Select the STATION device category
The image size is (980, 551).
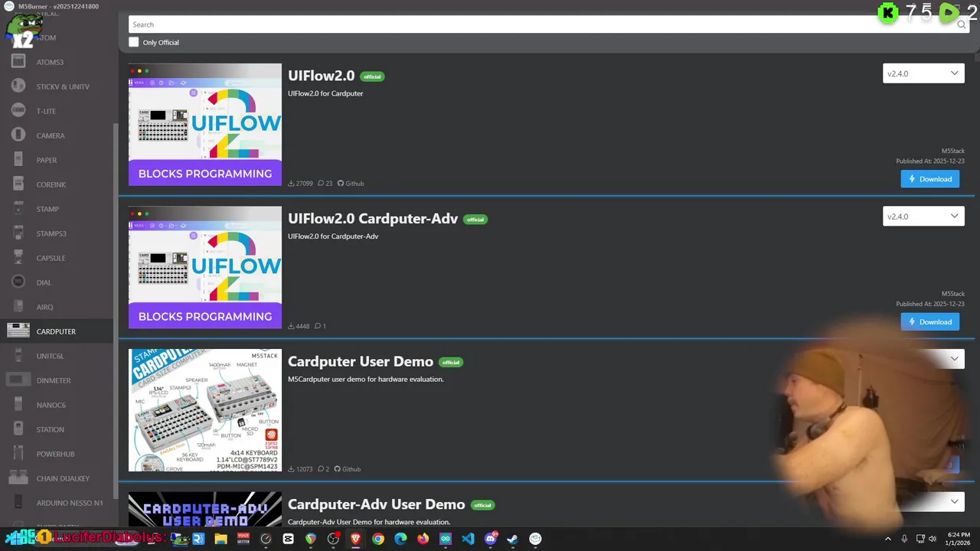[57, 429]
